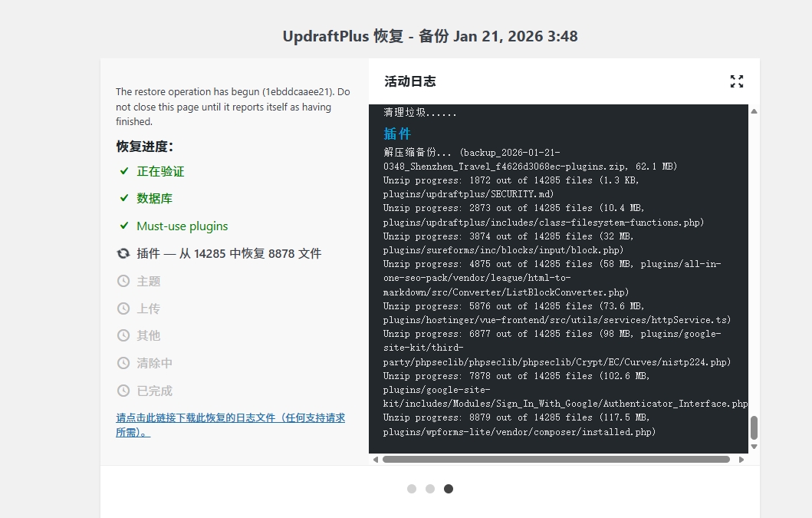This screenshot has width=812, height=518.
Task: Select the second pagination dot
Action: click(430, 488)
